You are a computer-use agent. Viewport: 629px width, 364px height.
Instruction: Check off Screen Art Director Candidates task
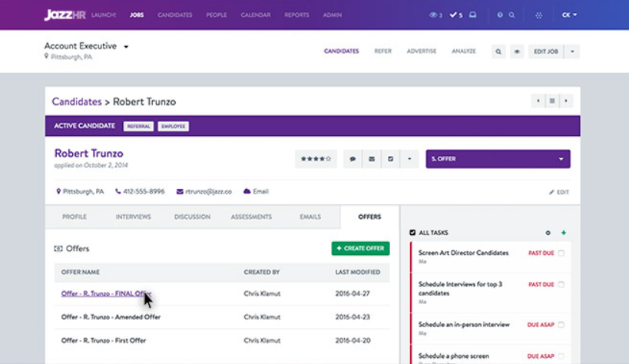click(x=561, y=253)
